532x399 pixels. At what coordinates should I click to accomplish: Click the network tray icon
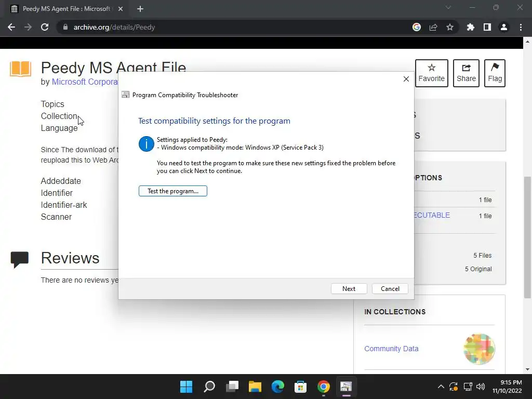tap(468, 387)
